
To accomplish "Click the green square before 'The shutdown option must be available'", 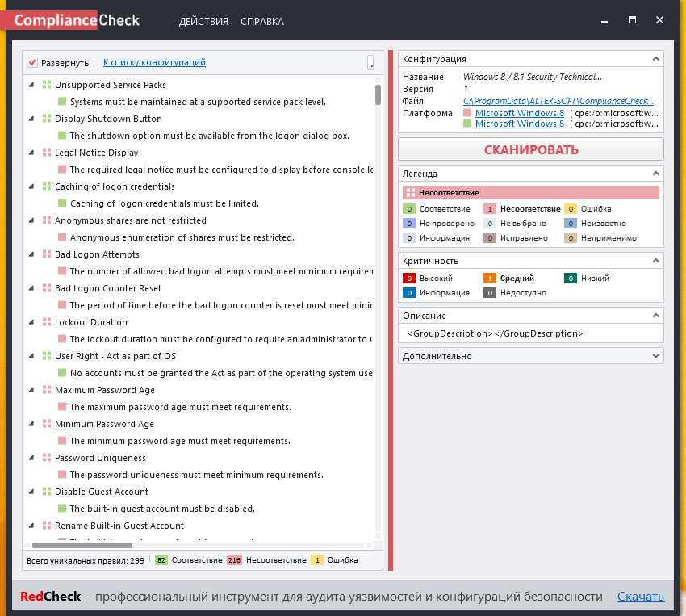I will (x=62, y=136).
